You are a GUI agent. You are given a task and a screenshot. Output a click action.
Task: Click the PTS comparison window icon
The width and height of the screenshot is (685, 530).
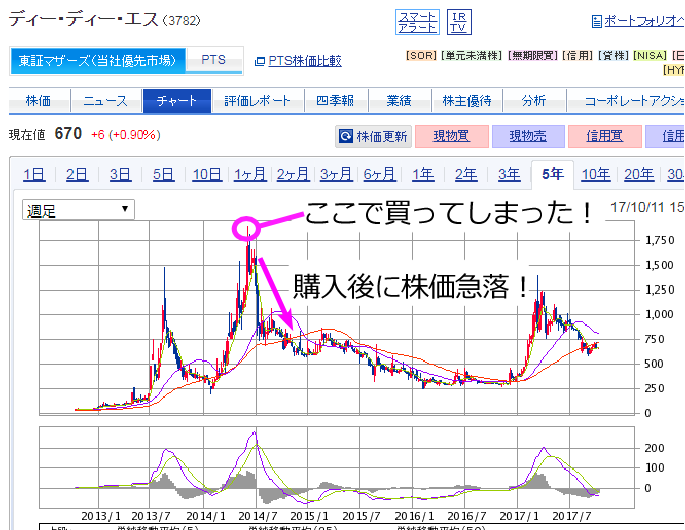click(259, 62)
